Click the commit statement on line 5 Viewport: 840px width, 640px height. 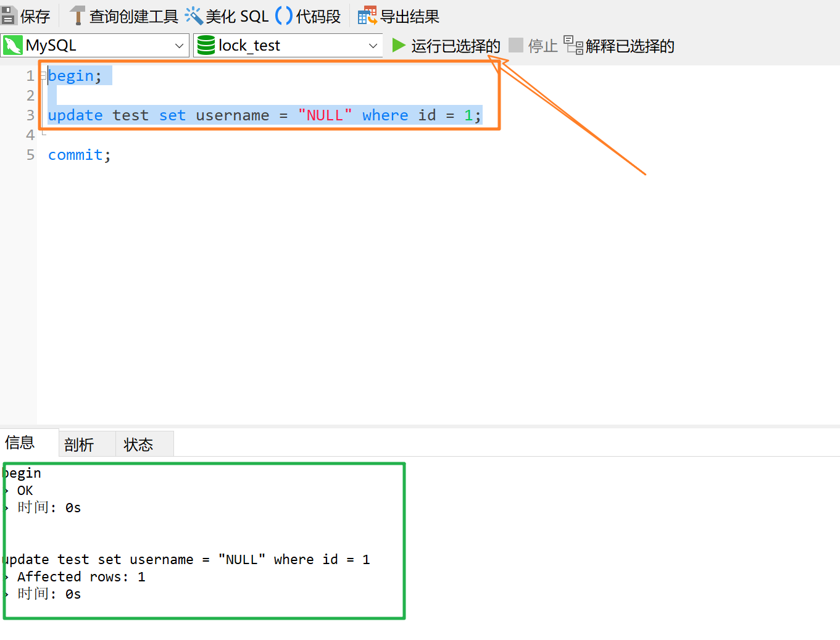coord(80,155)
